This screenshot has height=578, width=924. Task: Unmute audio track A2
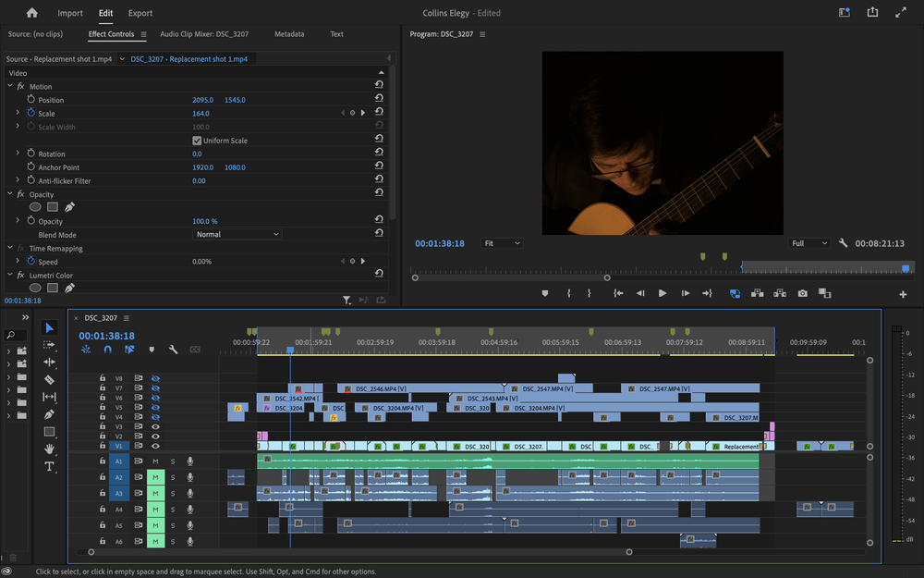155,477
